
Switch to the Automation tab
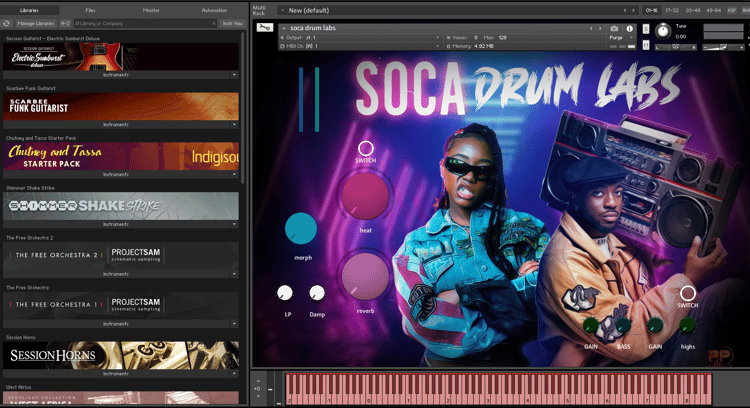(214, 10)
